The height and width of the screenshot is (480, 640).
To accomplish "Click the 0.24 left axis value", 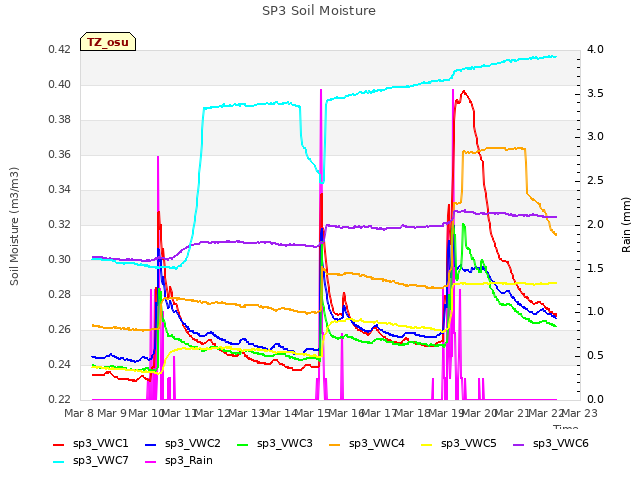I will [x=60, y=364].
